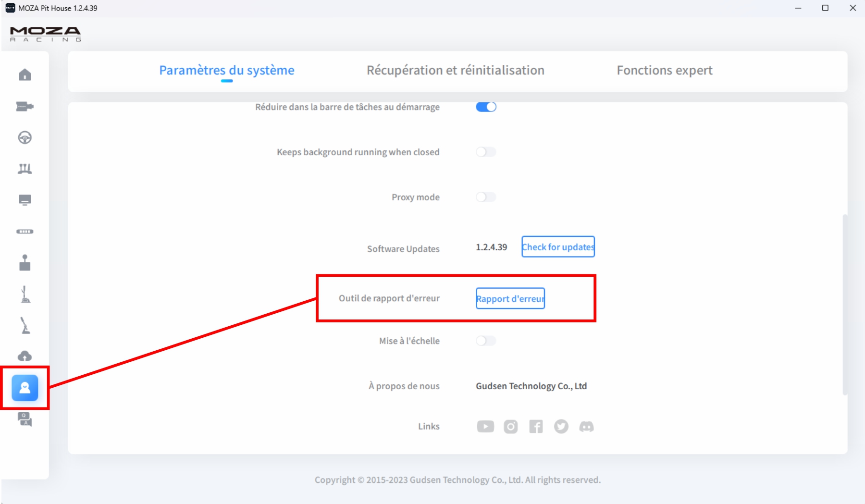Click the 'Rapport d'erreur' button
The height and width of the screenshot is (504, 865).
pos(510,299)
